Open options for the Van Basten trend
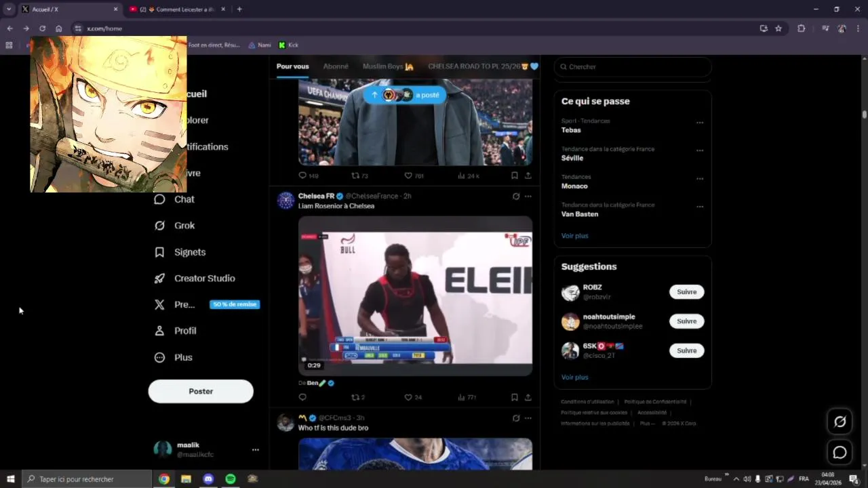868x488 pixels. coord(700,207)
